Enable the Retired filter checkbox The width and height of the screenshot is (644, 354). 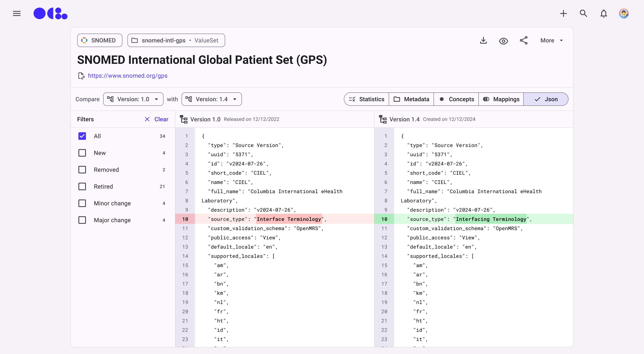(x=82, y=186)
